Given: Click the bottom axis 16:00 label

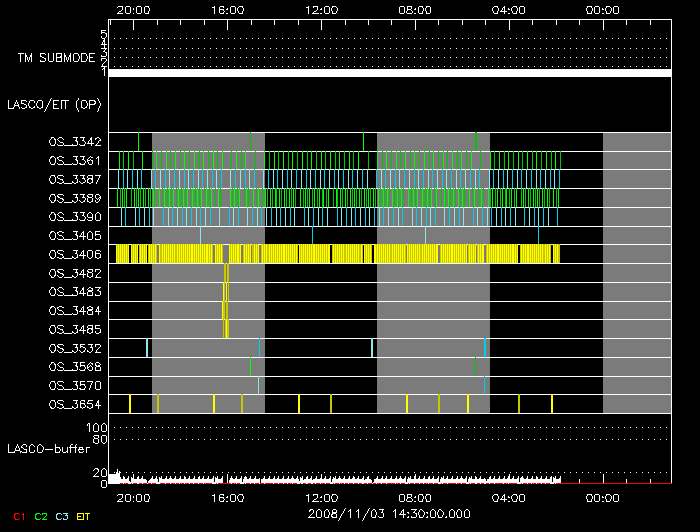Looking at the screenshot, I should 227,498.
